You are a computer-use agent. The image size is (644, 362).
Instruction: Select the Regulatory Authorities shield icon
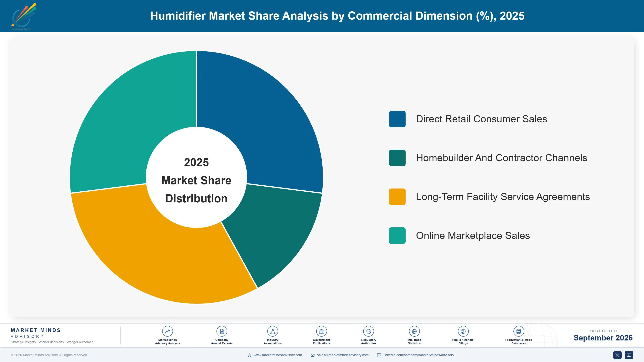point(368,331)
